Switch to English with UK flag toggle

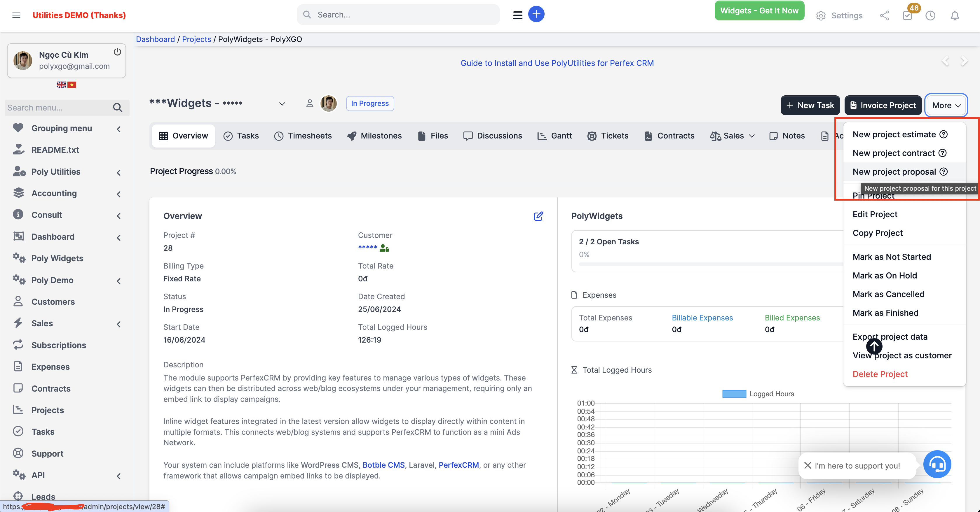(61, 84)
